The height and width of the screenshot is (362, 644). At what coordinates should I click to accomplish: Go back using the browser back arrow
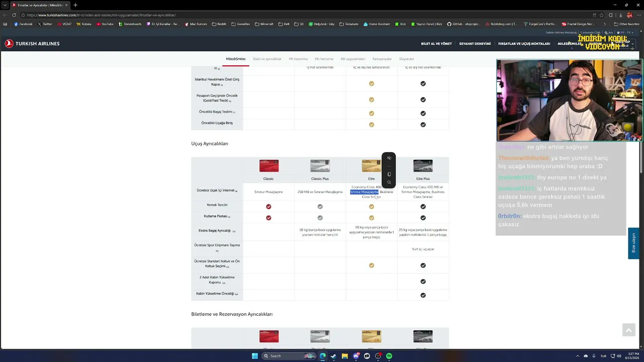point(6,15)
